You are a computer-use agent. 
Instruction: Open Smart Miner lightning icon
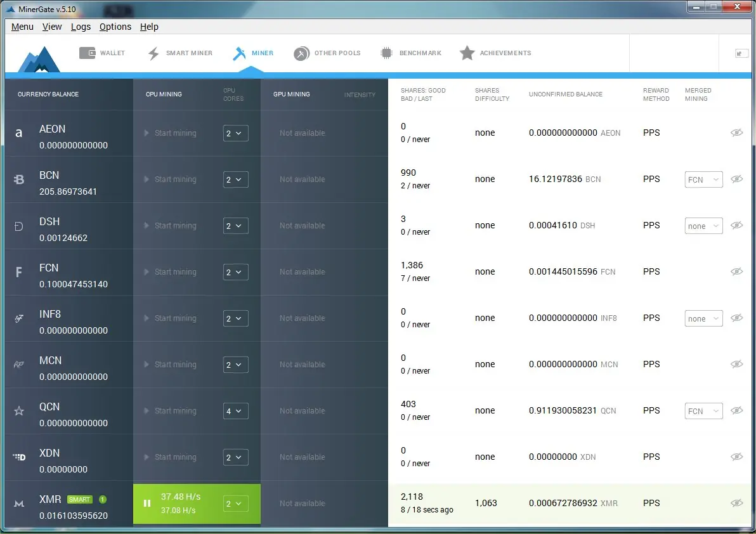[x=153, y=53]
